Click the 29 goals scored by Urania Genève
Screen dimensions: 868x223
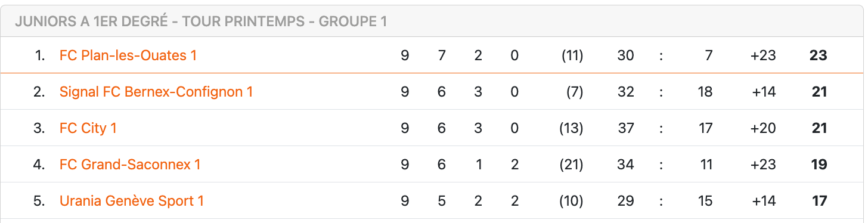[x=625, y=201]
